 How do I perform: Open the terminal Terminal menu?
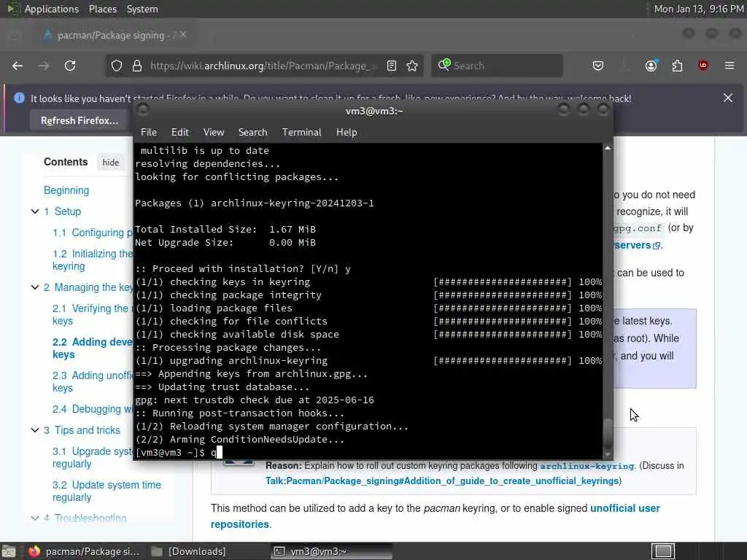[x=301, y=133]
